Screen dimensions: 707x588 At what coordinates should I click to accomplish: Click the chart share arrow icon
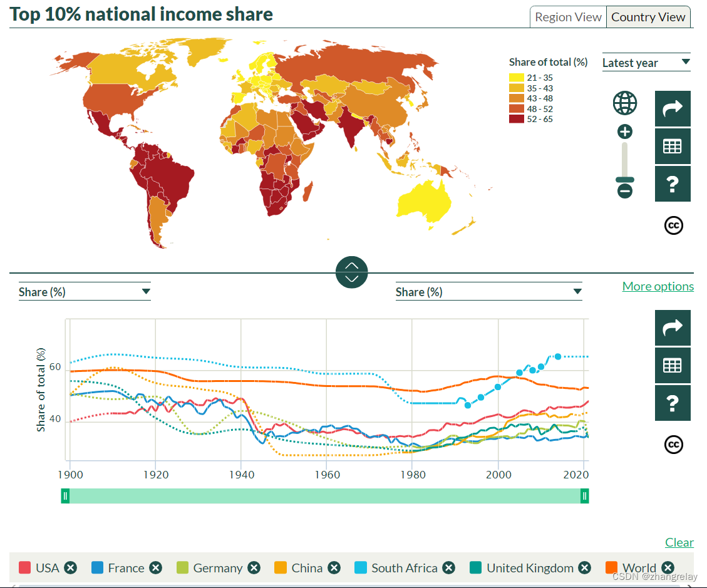point(673,328)
